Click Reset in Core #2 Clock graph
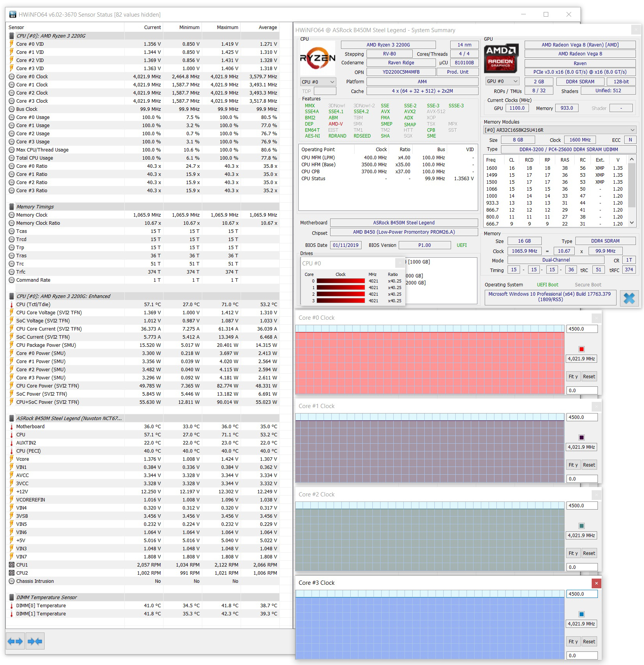Screen dimensions: 644x665 pyautogui.click(x=589, y=553)
